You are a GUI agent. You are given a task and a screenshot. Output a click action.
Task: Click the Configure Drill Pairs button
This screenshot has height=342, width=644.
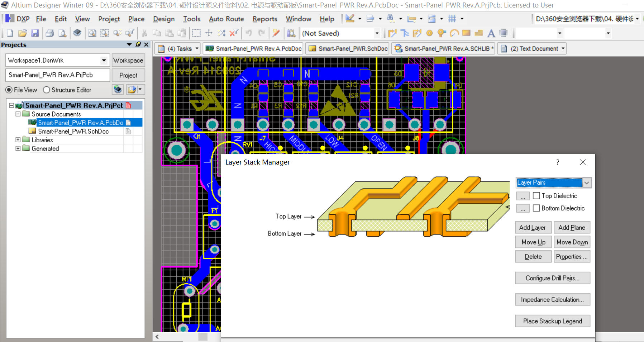553,278
